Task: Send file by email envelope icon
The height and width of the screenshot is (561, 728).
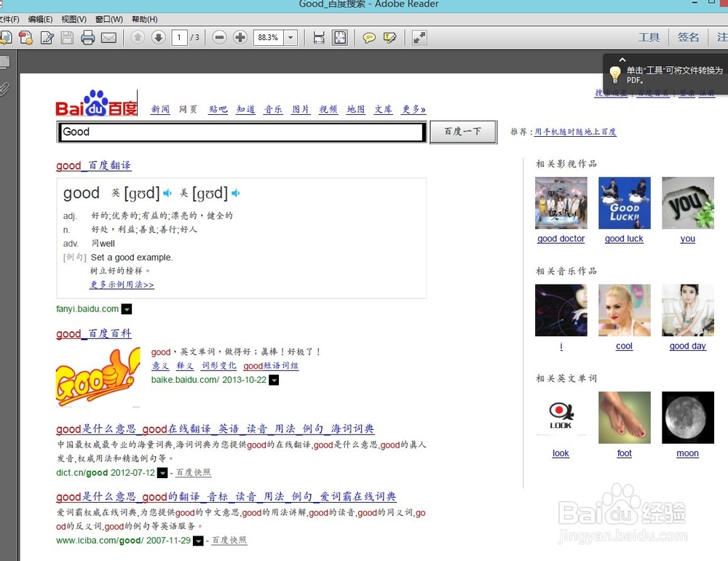Action: [108, 38]
